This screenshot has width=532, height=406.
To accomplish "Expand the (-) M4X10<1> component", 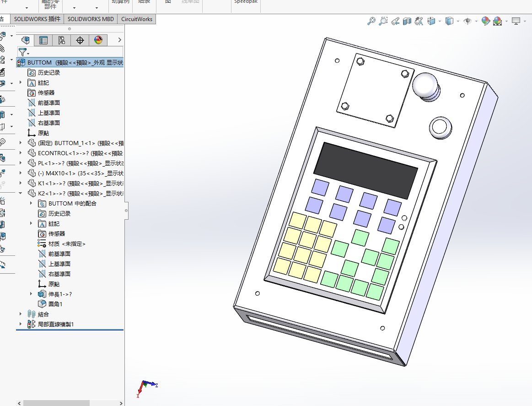I will coord(21,173).
